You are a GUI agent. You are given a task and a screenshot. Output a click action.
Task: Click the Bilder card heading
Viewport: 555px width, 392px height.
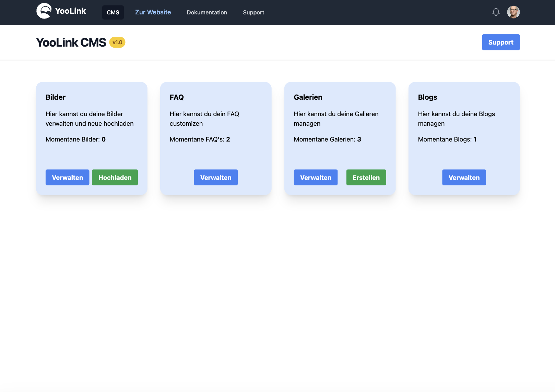56,97
